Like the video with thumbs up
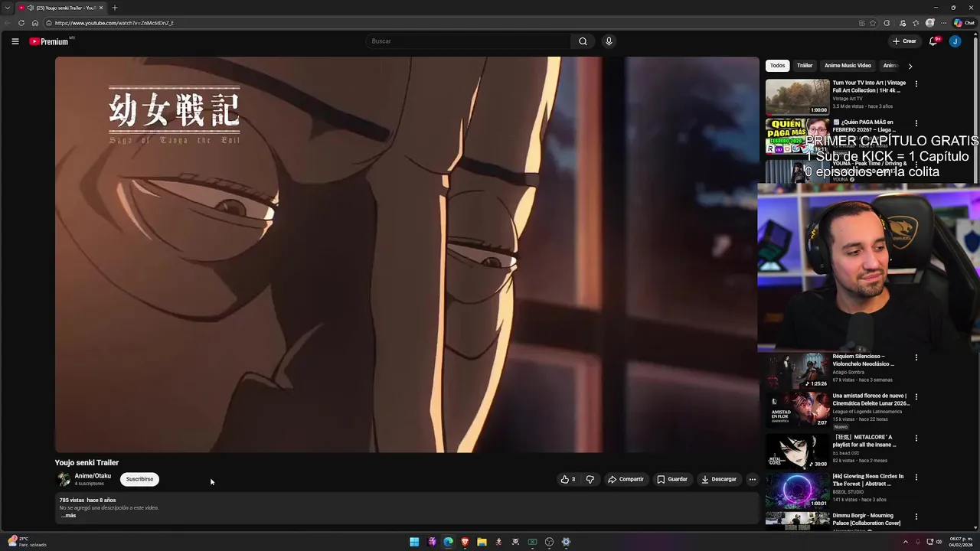This screenshot has height=551, width=980. 567,479
